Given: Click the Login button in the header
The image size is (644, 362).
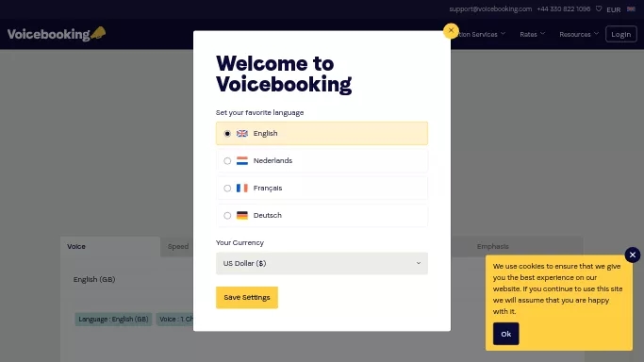Looking at the screenshot, I should pos(621,35).
